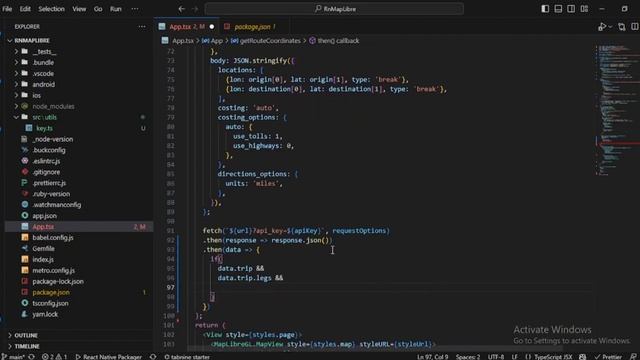Image resolution: width=640 pixels, height=360 pixels.
Task: Start React Native Packager from status bar
Action: (x=109, y=357)
